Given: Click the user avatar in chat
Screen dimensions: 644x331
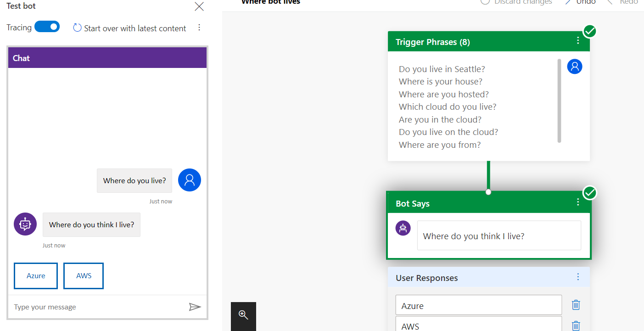Looking at the screenshot, I should [x=190, y=180].
